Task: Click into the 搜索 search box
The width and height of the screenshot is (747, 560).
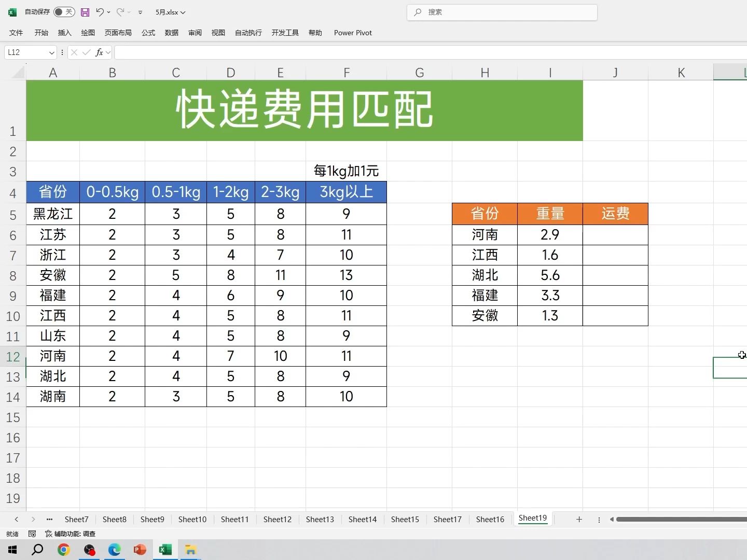Action: [x=502, y=12]
